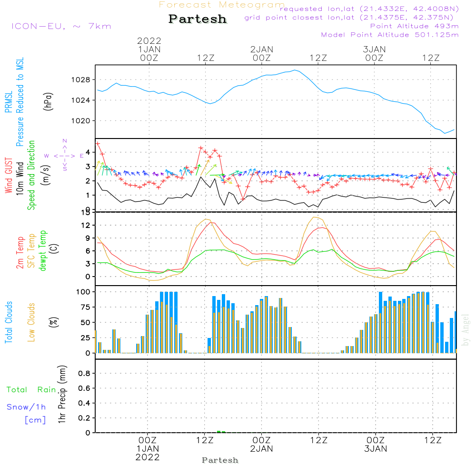The image size is (476, 476).
Task: Click the 'Wind GUST' red label
Action: pyautogui.click(x=9, y=175)
